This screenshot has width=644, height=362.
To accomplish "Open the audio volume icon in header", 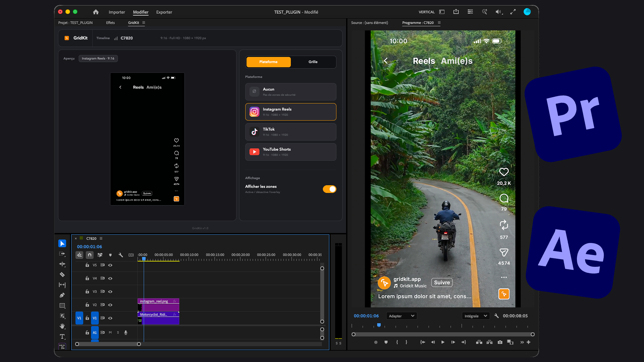I will click(x=499, y=12).
